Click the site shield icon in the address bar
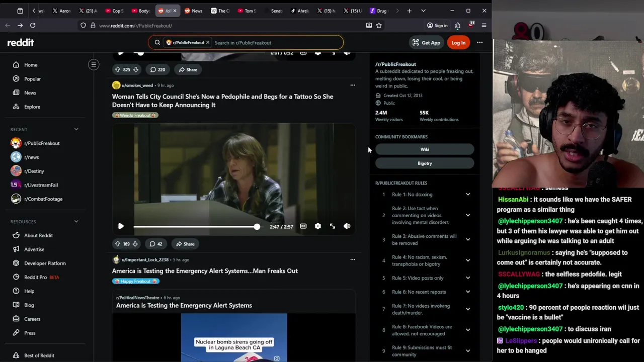 pos(83,26)
